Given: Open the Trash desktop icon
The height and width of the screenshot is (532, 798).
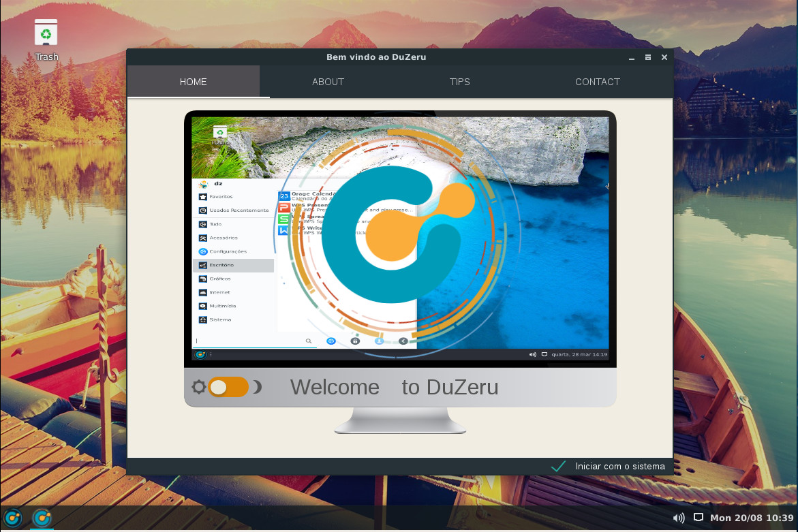Looking at the screenshot, I should [46, 40].
